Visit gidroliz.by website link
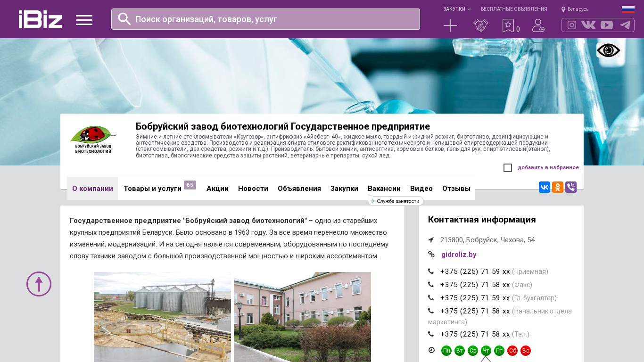Viewport: 644px width, 362px height. tap(459, 255)
